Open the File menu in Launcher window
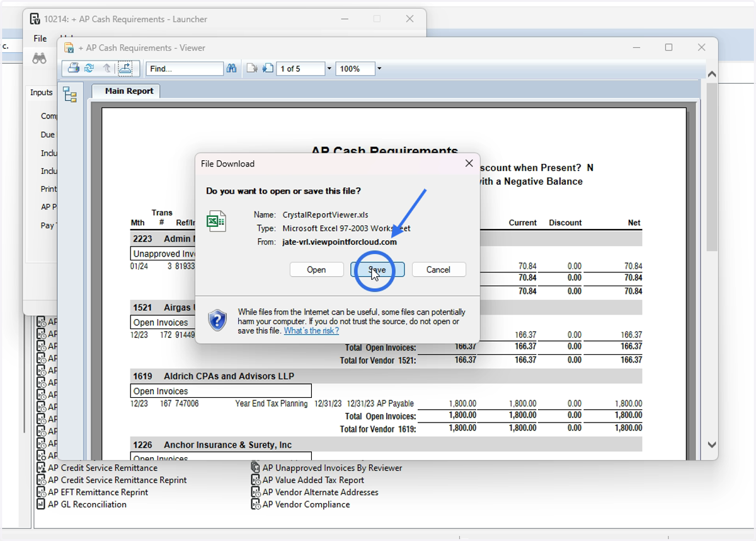Viewport: 756px width, 541px height. coord(40,38)
